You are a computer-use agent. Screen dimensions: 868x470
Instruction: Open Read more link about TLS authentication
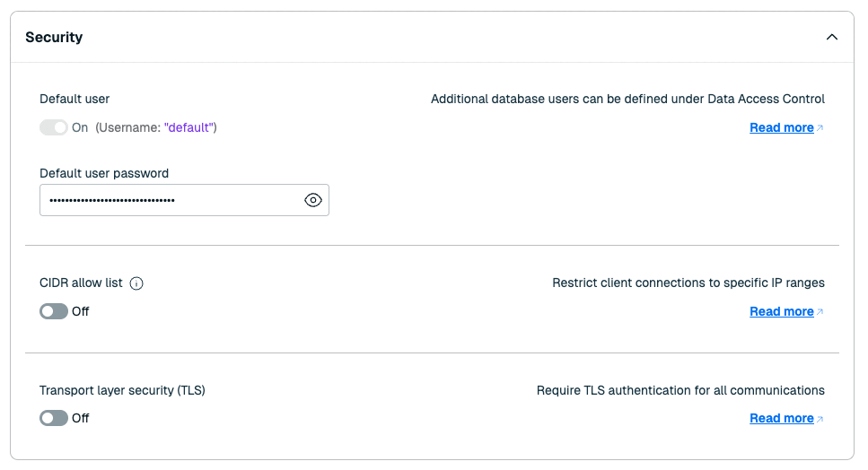pyautogui.click(x=781, y=418)
